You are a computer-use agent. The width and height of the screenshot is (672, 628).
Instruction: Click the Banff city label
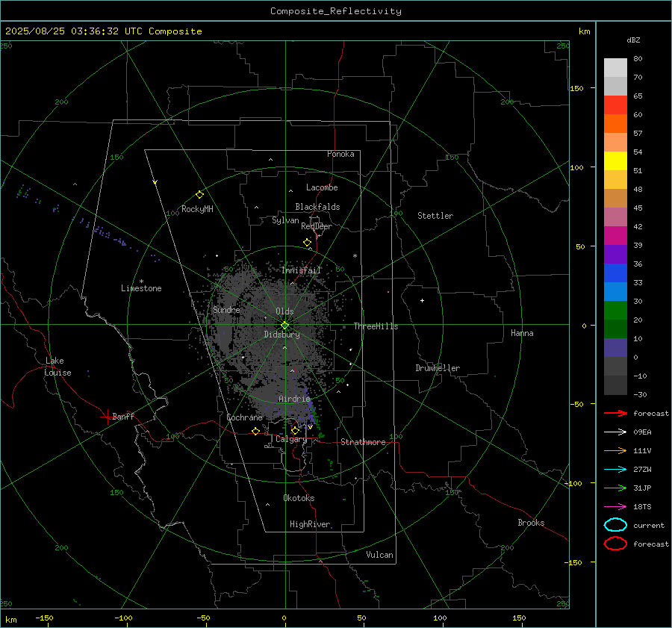[123, 416]
